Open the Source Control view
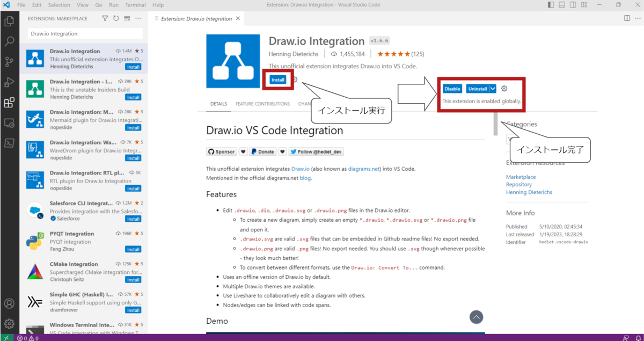This screenshot has height=341, width=644. pyautogui.click(x=9, y=62)
